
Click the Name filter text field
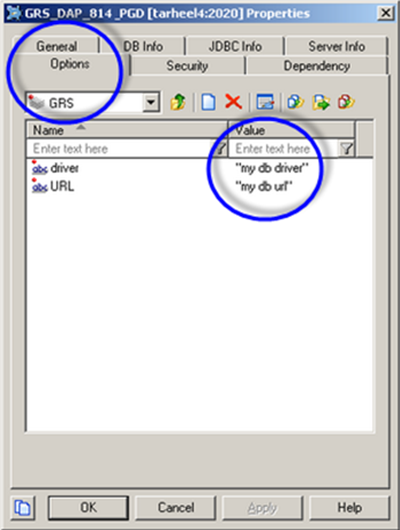121,148
